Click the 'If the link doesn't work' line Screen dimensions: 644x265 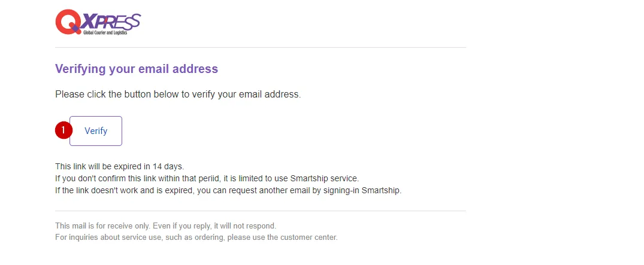pos(228,190)
